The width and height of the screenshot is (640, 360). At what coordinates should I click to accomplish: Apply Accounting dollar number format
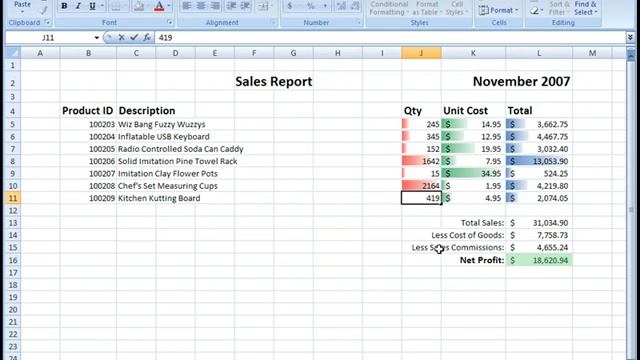(x=290, y=6)
